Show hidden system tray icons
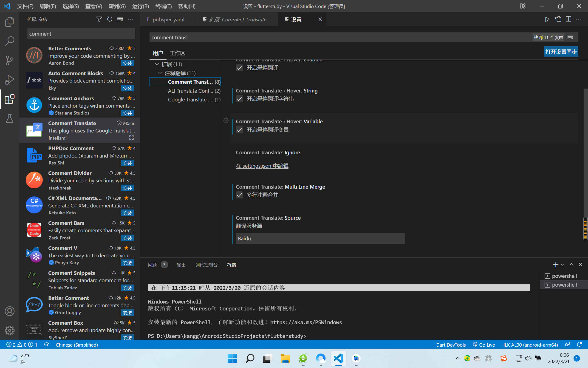Image resolution: width=588 pixels, height=368 pixels. pyautogui.click(x=458, y=358)
